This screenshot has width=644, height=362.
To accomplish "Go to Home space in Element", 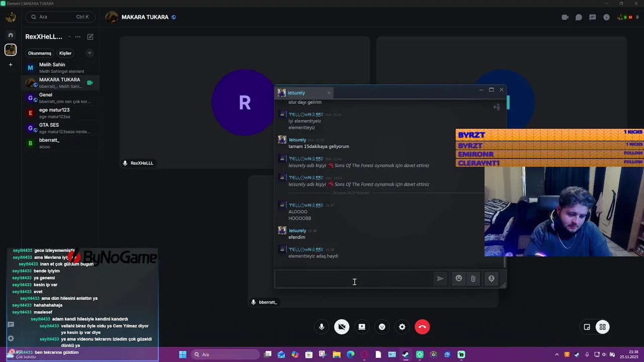I will tap(11, 35).
